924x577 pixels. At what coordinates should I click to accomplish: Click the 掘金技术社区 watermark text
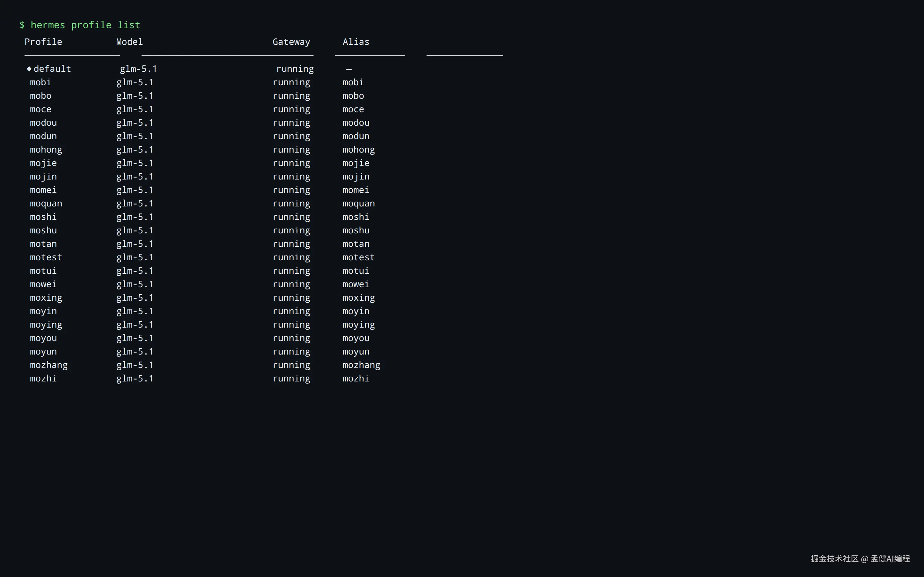point(835,559)
